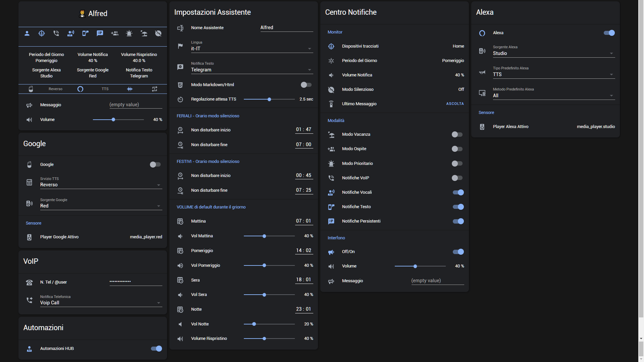Open the Tipo Predefinito Alexa dropdown
The height and width of the screenshot is (362, 644).
pos(554,72)
